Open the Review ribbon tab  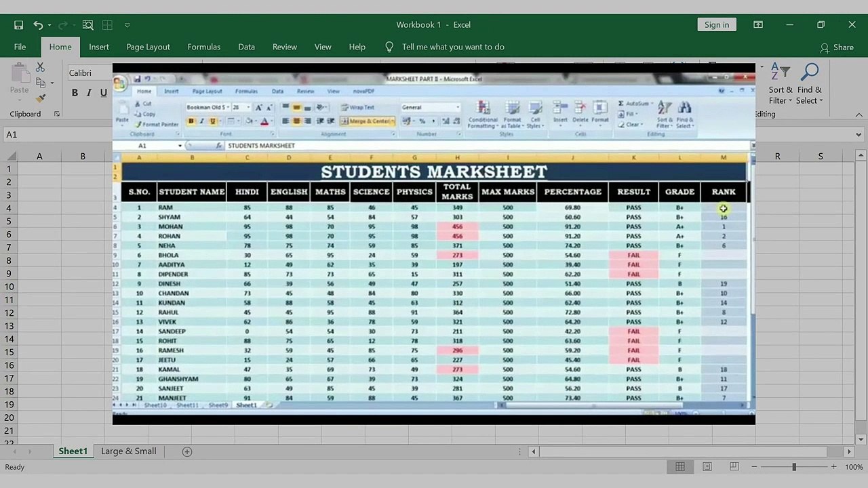285,47
